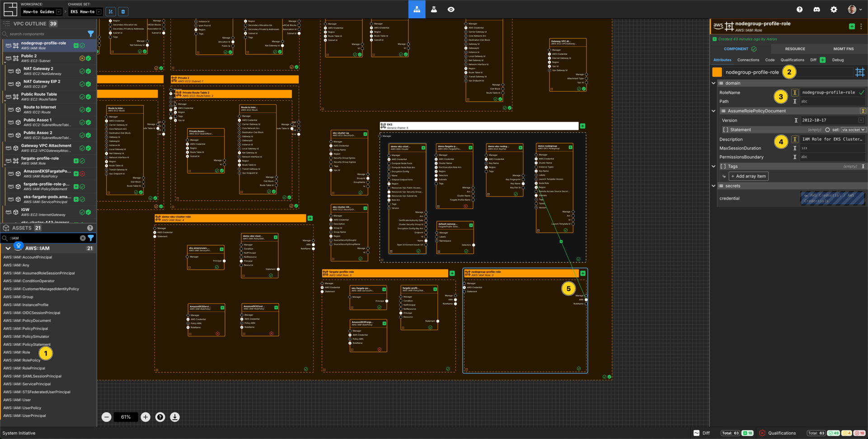The image size is (868, 439).
Task: Open the Workspace How-to Guides dropdown
Action: 42,12
